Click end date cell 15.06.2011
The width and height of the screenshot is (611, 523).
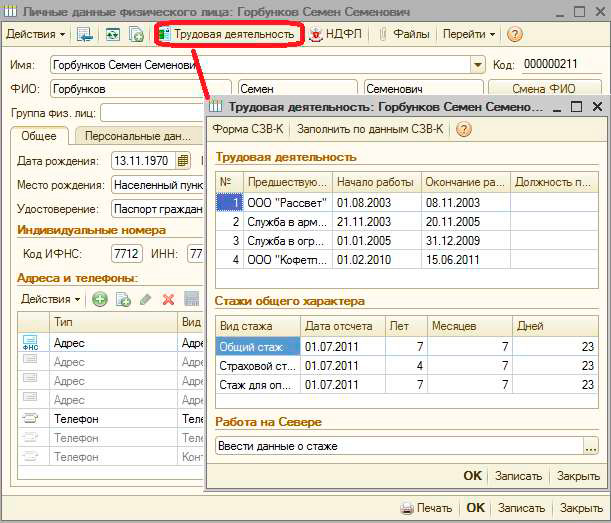(466, 260)
